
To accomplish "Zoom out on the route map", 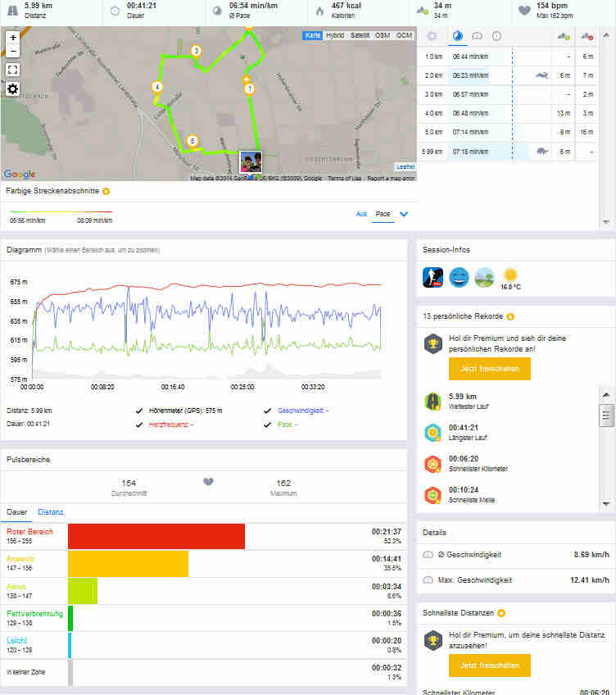I will [13, 51].
